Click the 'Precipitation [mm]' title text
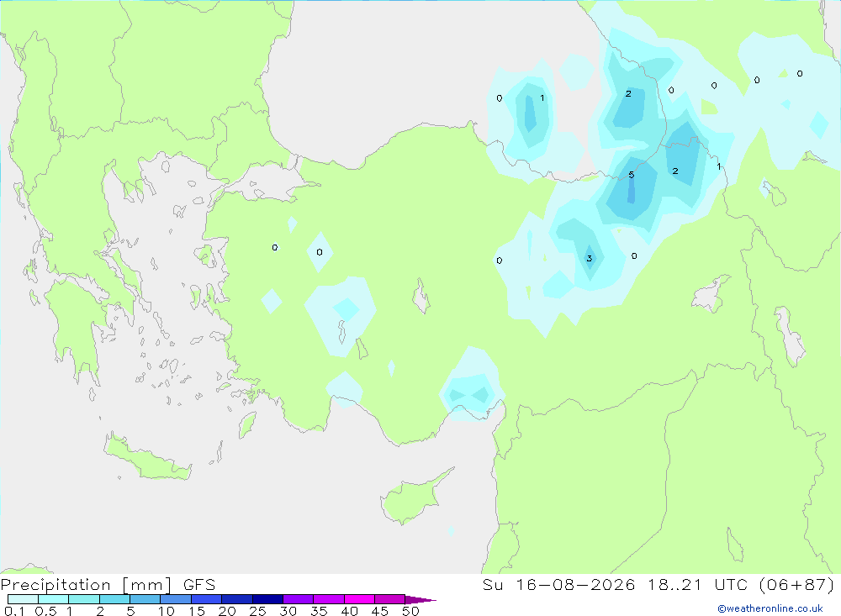This screenshot has height=616, width=841. tap(86, 584)
